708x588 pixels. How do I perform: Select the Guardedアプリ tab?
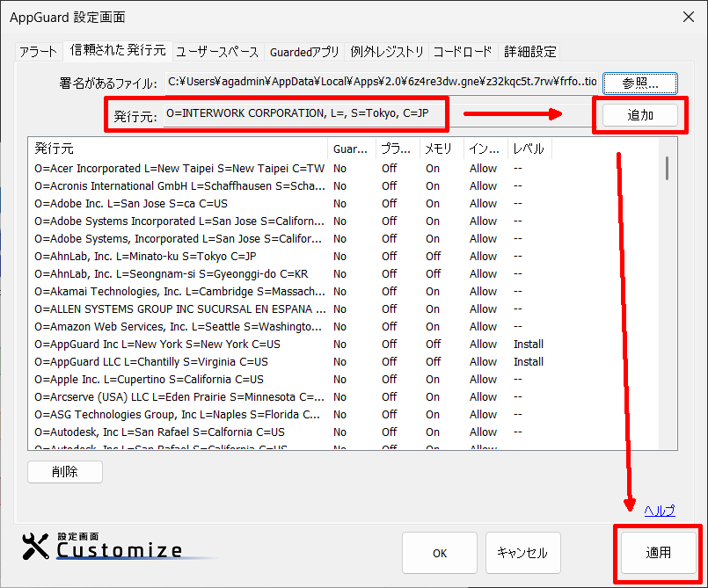point(304,52)
